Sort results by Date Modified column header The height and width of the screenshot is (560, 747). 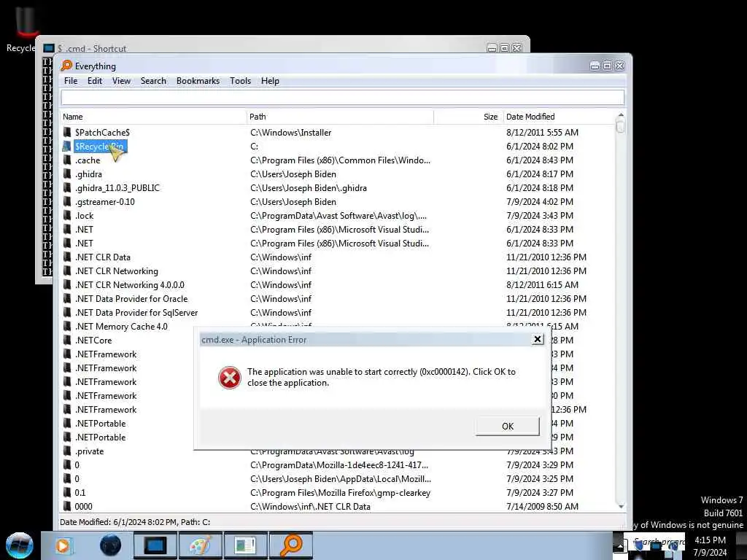[x=559, y=117]
